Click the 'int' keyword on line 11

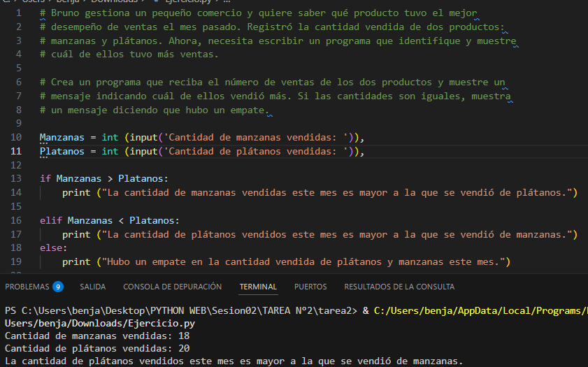pos(110,152)
